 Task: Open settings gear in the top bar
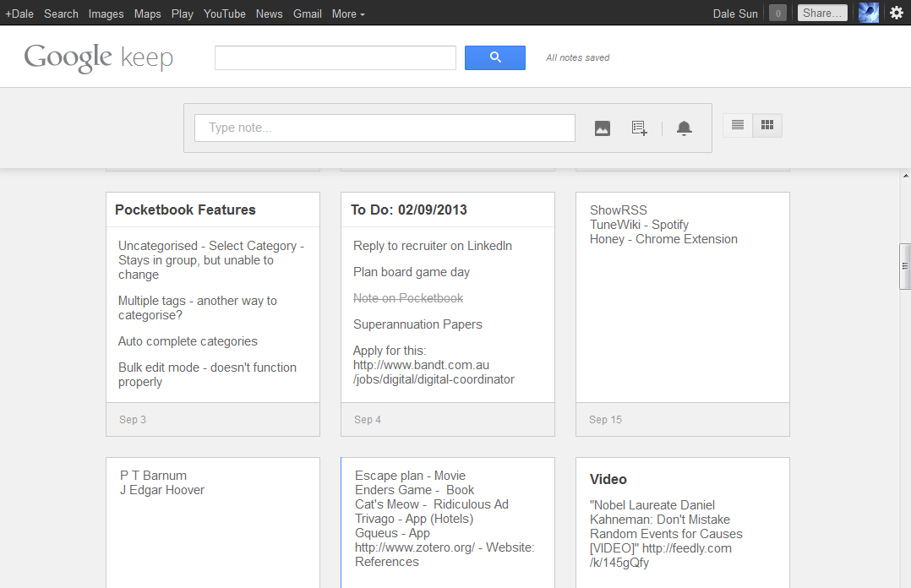pyautogui.click(x=897, y=13)
